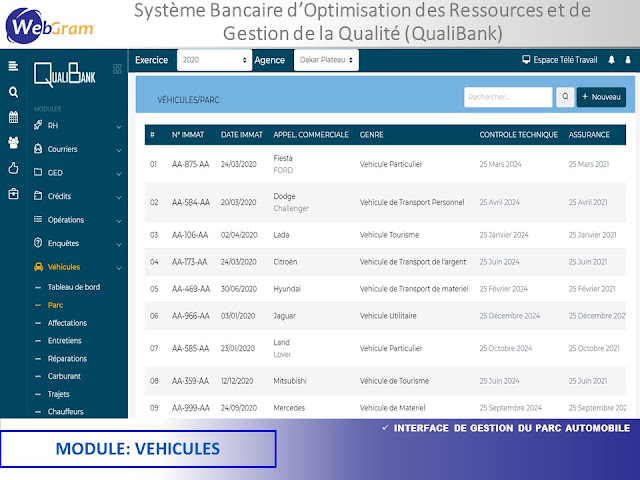Open the Carburant submenu item

(x=64, y=376)
